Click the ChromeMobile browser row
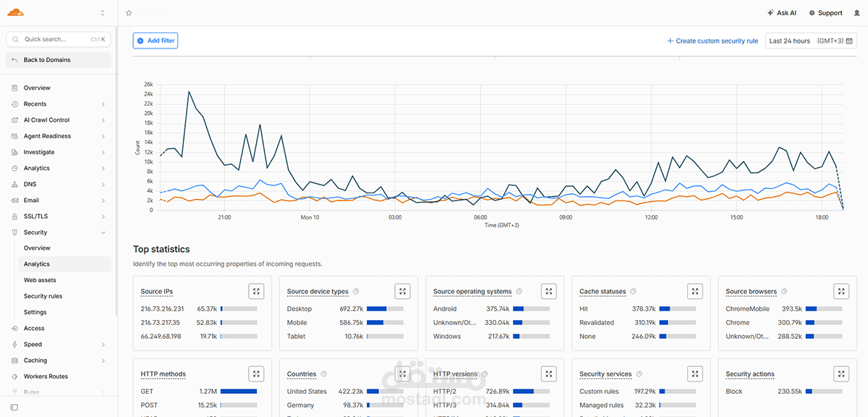The height and width of the screenshot is (417, 868). [784, 308]
